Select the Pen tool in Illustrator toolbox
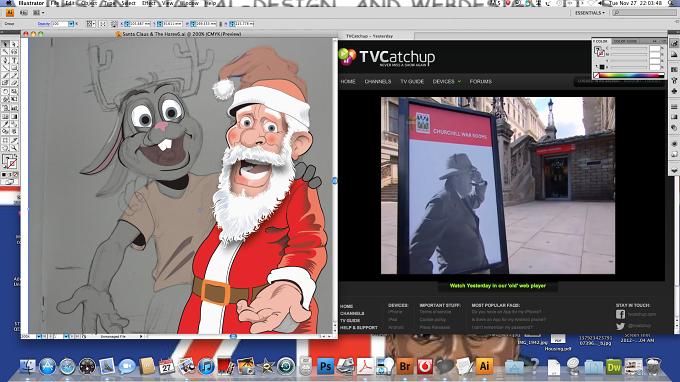The height and width of the screenshot is (382, 680). 5,60
